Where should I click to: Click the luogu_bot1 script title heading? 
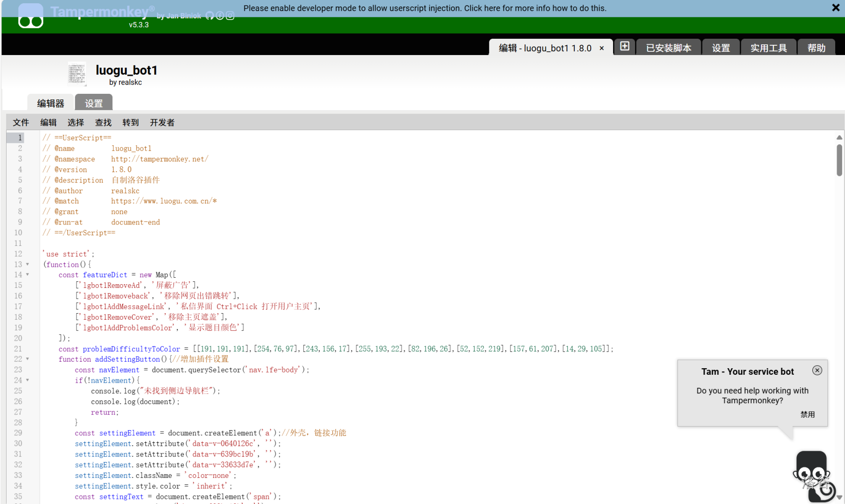(126, 70)
